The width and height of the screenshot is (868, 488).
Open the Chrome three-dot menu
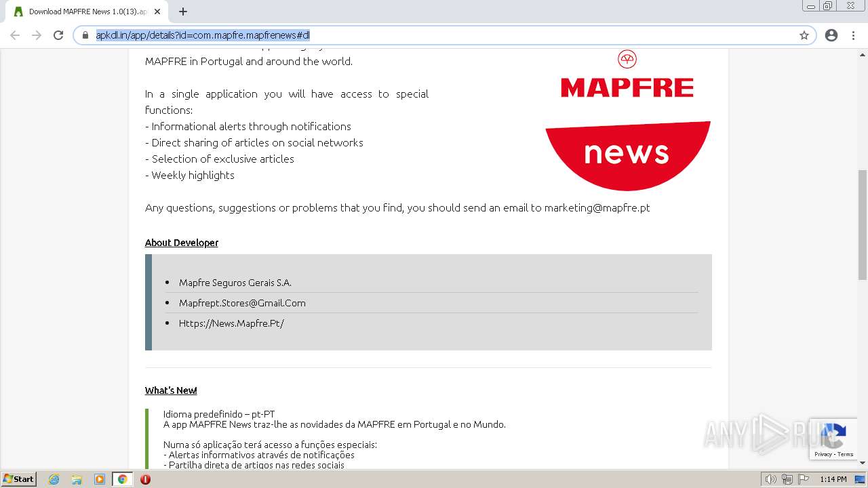point(853,35)
